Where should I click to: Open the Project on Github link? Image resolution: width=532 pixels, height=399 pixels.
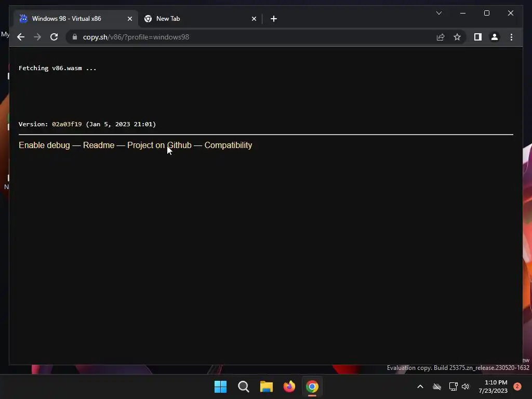159,145
